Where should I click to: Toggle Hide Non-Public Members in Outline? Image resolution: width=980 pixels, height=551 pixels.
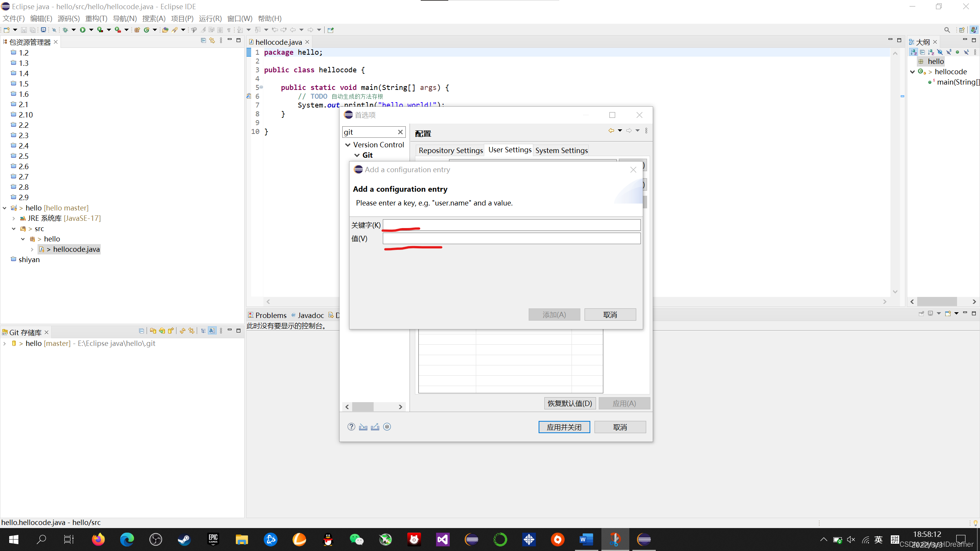pos(957,52)
